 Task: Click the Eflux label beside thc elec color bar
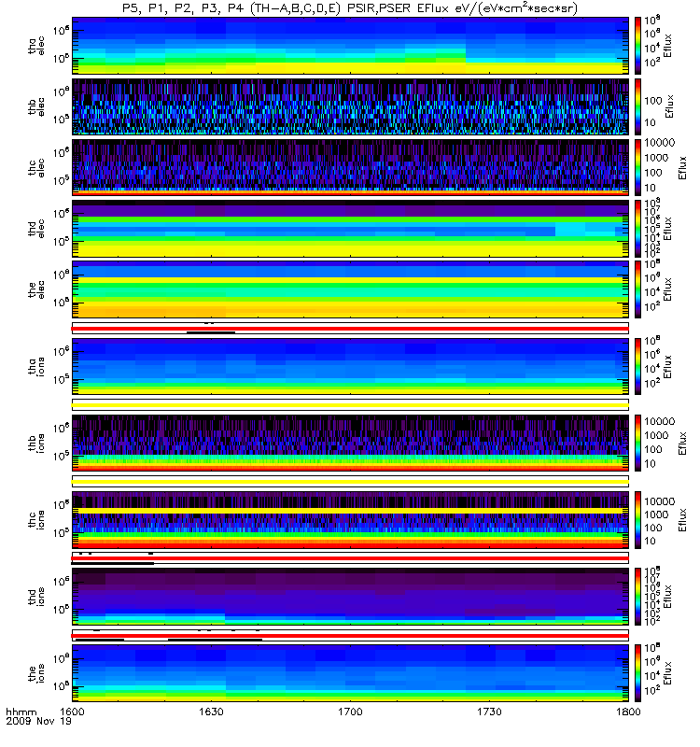coord(682,168)
